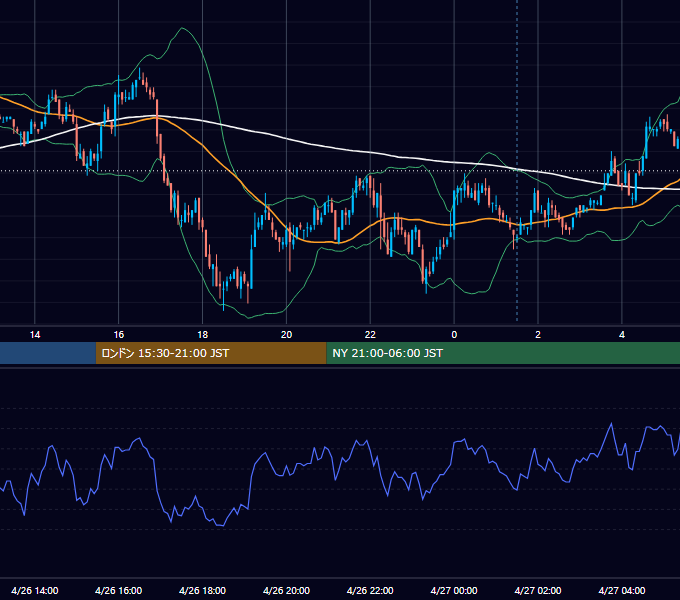Image resolution: width=680 pixels, height=600 pixels.
Task: Click the 20 hour axis label
Action: coord(286,335)
